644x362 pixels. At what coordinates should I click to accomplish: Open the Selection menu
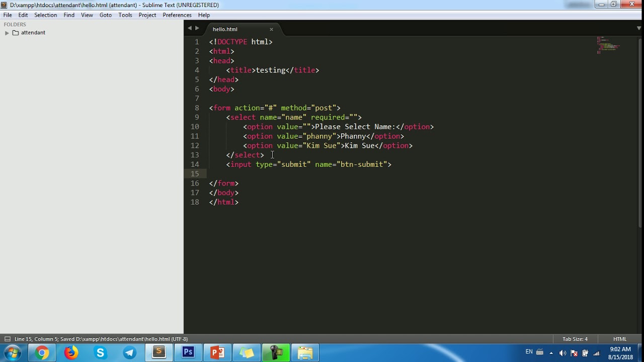pos(45,15)
